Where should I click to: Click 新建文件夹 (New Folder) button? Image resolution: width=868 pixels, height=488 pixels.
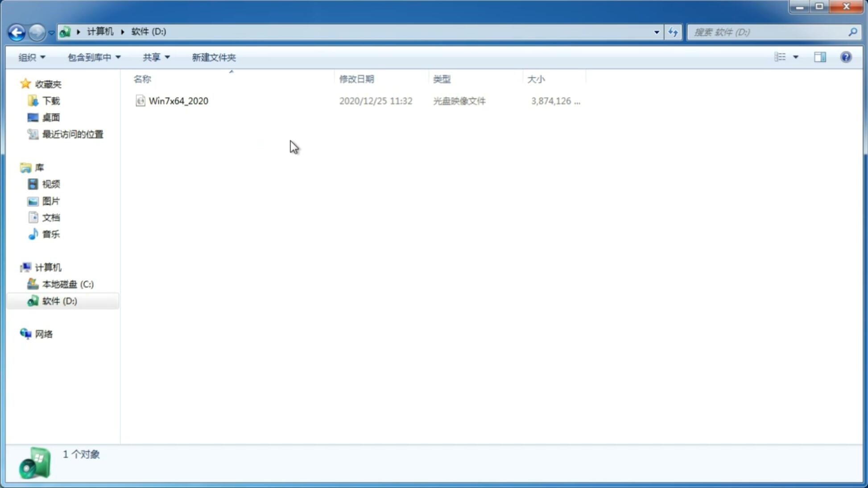click(213, 57)
